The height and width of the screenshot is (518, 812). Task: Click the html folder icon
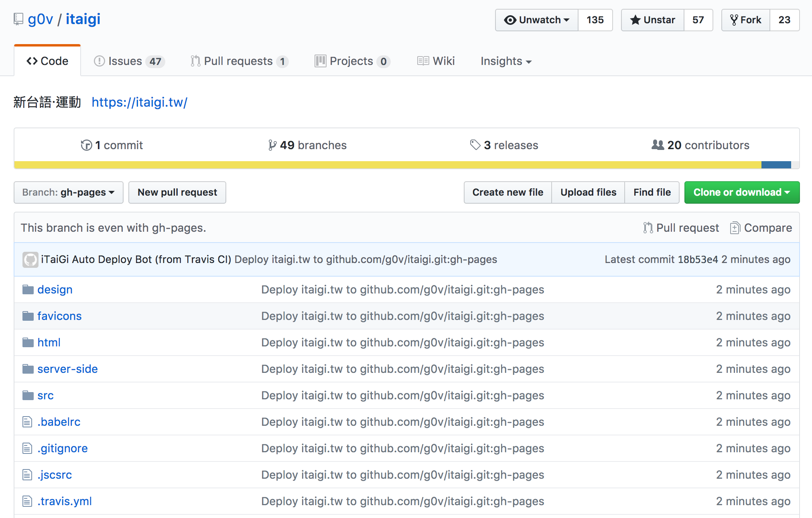click(x=28, y=342)
